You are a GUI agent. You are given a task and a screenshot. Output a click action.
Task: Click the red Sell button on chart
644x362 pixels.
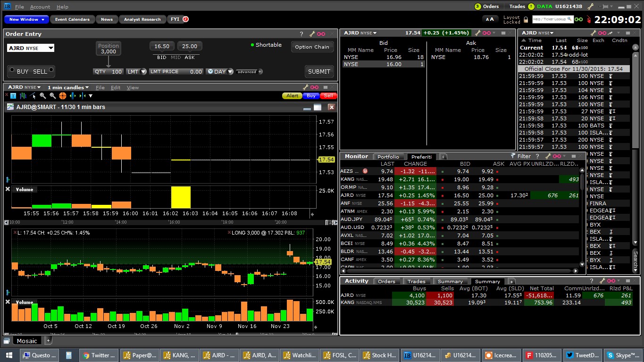[x=328, y=96]
